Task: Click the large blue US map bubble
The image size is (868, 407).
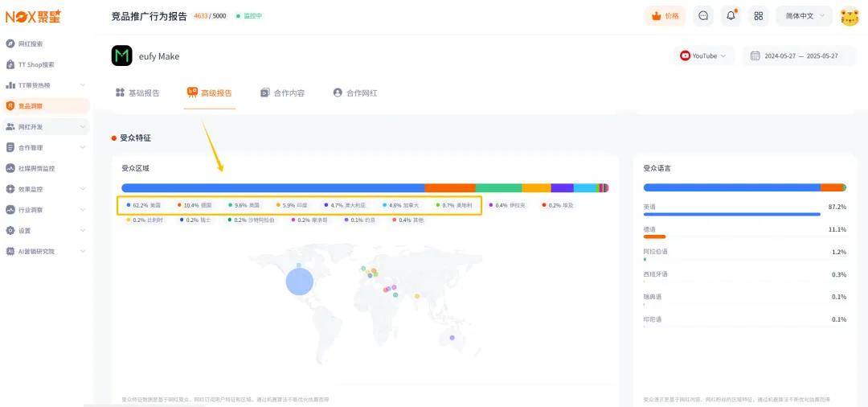Action: [300, 282]
